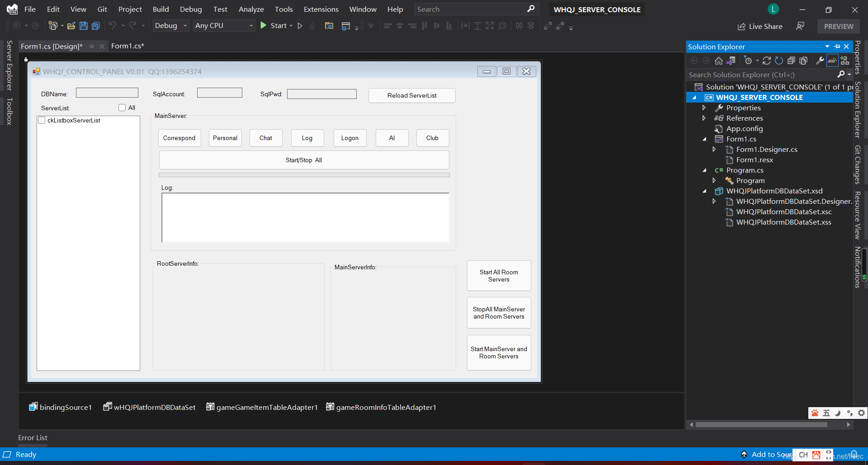The width and height of the screenshot is (868, 465).
Task: Expand the References node
Action: tap(704, 118)
